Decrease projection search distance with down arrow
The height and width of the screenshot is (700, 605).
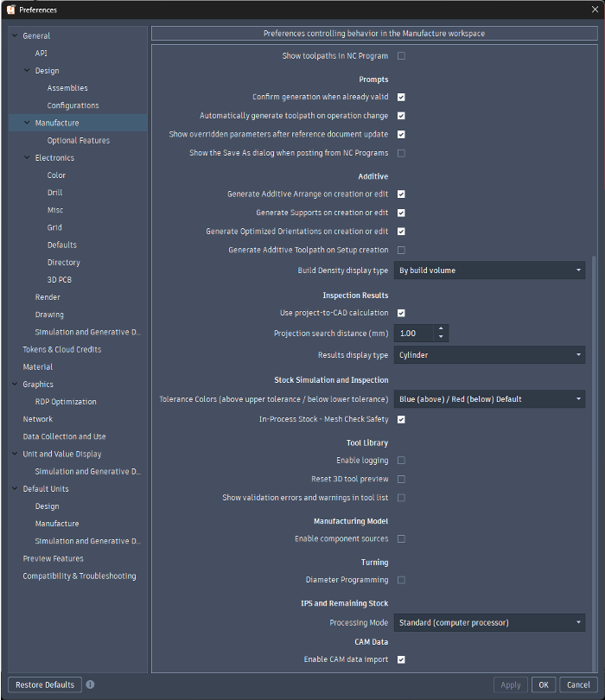tap(441, 337)
